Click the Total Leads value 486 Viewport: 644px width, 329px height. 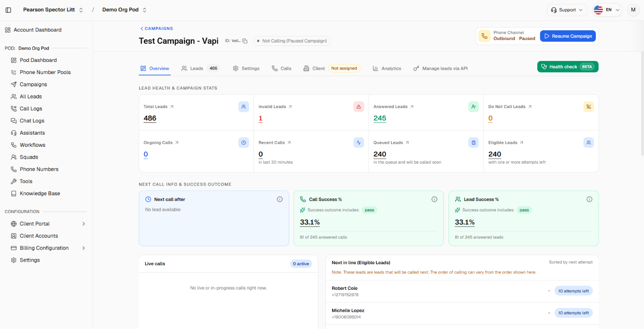[x=150, y=118]
